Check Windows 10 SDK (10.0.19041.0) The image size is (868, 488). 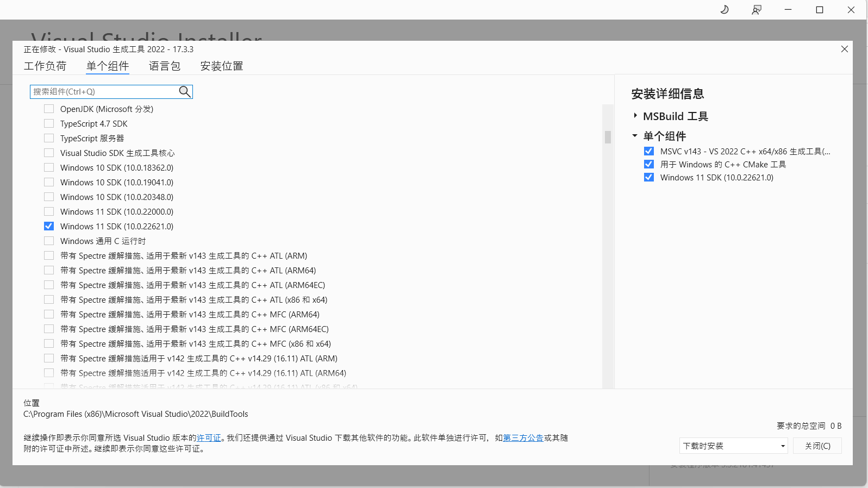(x=49, y=182)
